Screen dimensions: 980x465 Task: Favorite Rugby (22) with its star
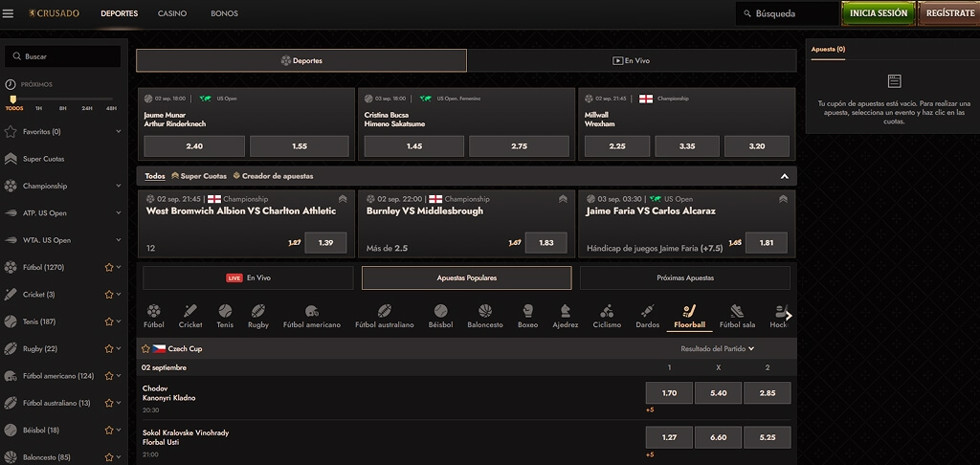[x=109, y=348]
